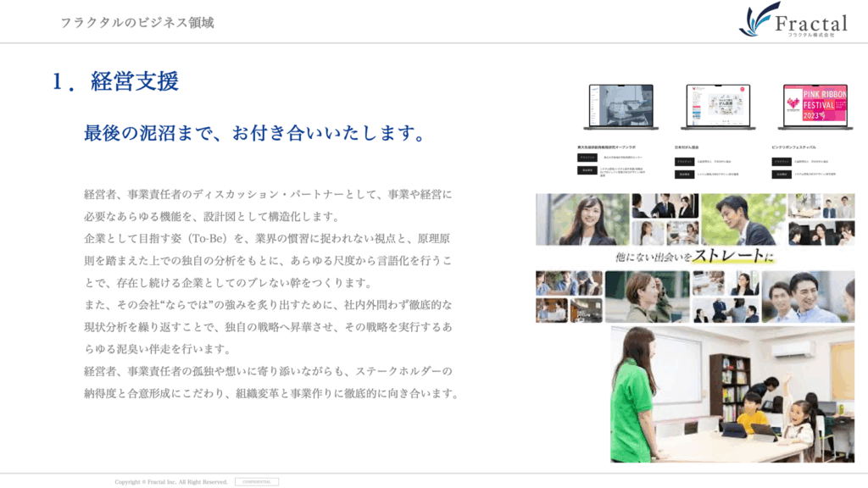The height and width of the screenshot is (488, 868).
Task: Click the photo of suited man outdoors
Action: point(743,219)
